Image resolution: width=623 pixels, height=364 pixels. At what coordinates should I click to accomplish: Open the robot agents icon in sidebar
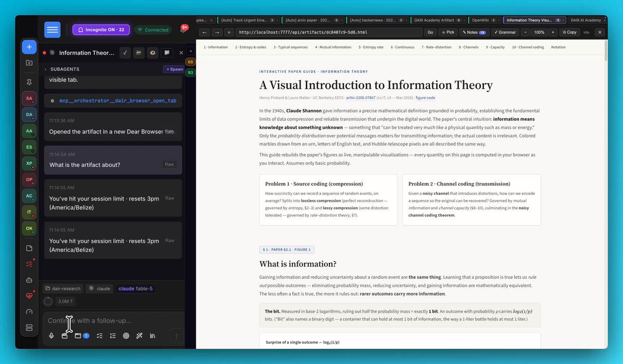tap(29, 280)
